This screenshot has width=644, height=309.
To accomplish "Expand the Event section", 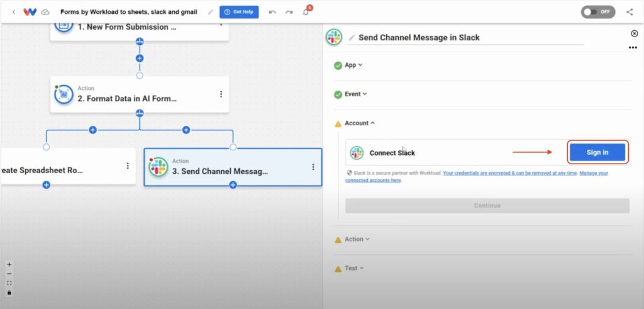I will [355, 94].
